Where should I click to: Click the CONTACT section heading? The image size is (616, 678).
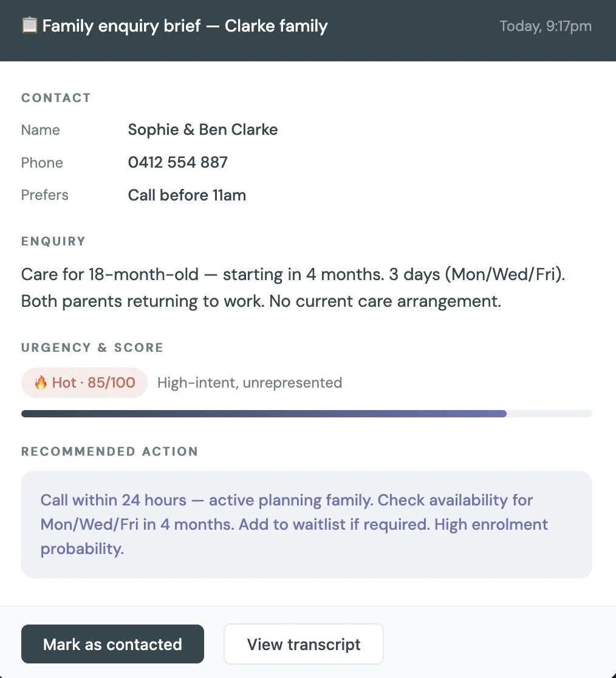(56, 98)
